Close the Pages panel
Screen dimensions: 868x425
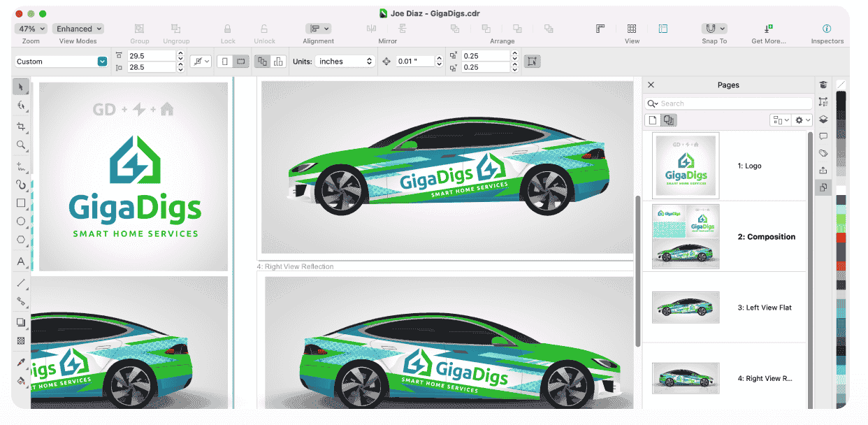point(651,85)
